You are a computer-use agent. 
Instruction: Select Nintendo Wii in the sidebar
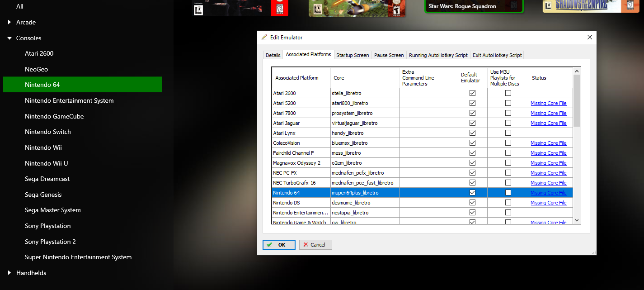tap(43, 147)
